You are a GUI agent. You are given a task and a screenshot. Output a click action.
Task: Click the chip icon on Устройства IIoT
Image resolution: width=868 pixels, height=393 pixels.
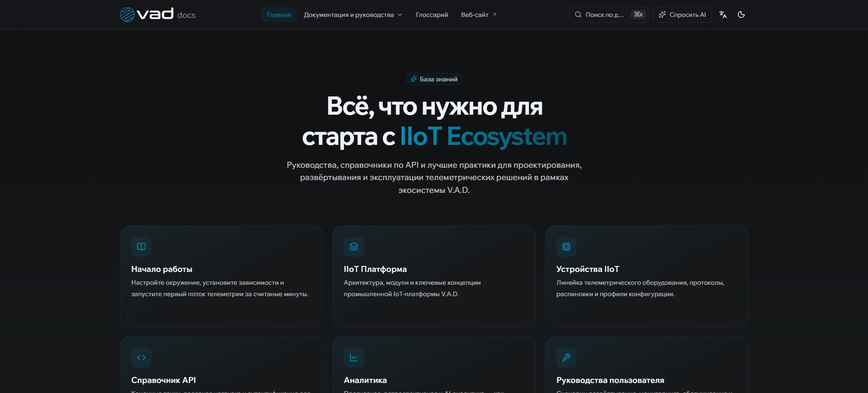click(x=566, y=247)
